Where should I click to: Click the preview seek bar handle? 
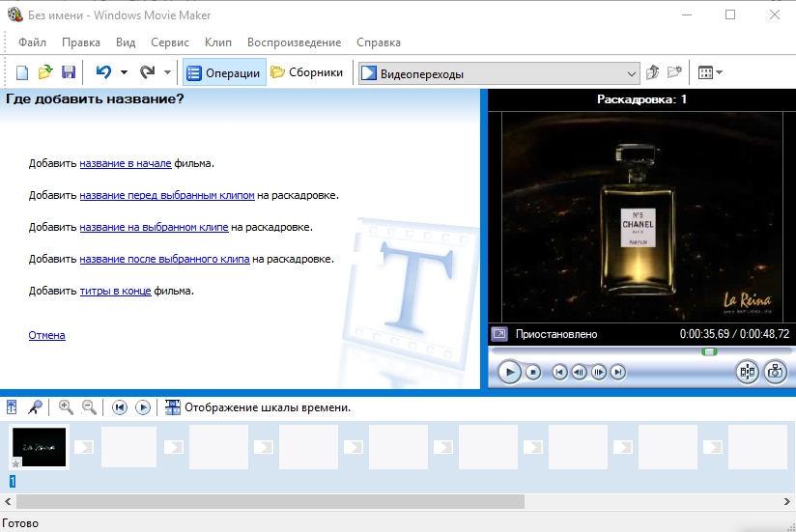pyautogui.click(x=709, y=351)
